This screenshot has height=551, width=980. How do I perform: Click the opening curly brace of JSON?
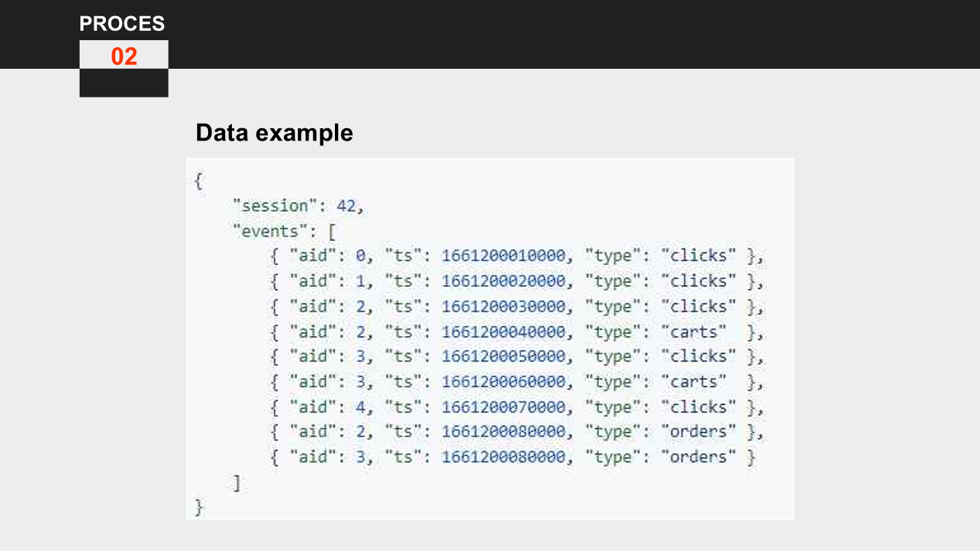click(x=199, y=181)
